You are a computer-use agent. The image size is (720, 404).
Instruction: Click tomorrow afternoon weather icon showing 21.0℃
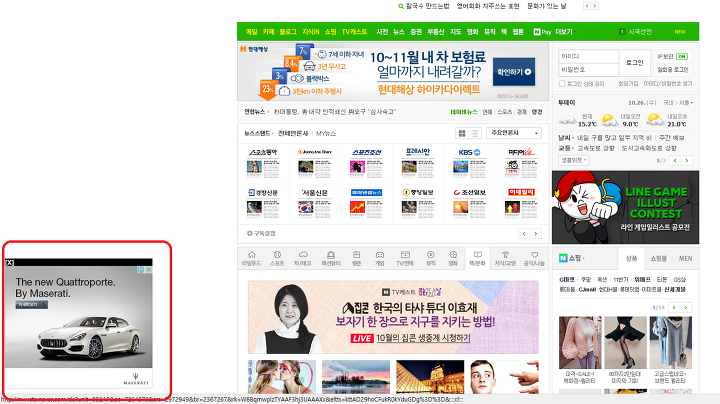tap(655, 120)
